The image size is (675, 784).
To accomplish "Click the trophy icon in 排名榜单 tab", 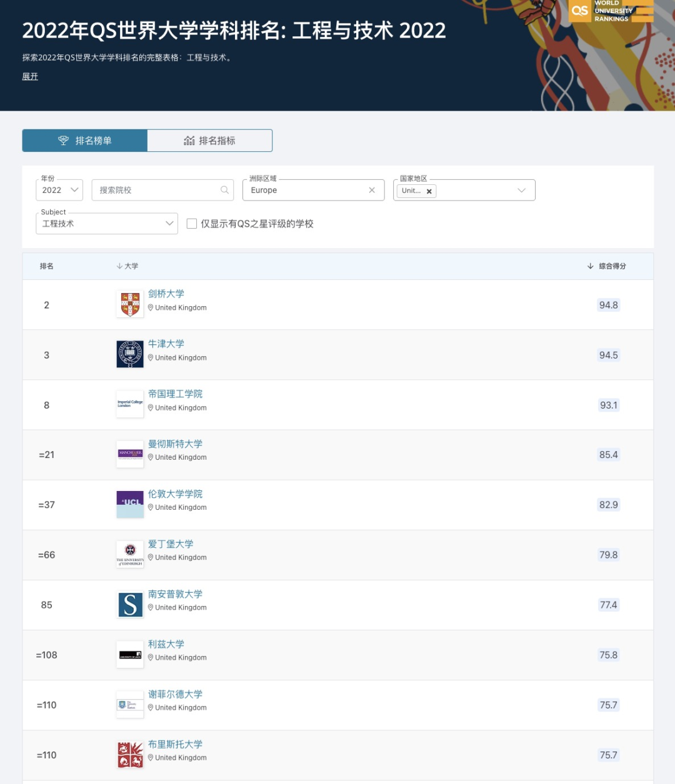I will [x=63, y=141].
